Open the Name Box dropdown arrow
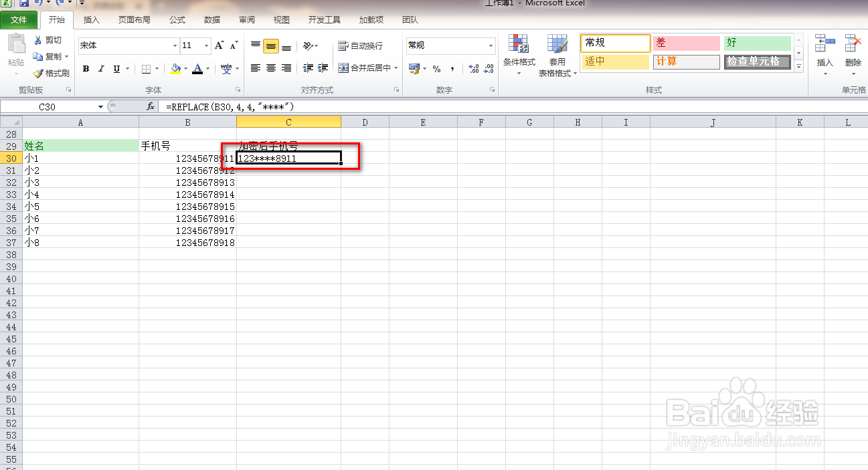 (100, 107)
